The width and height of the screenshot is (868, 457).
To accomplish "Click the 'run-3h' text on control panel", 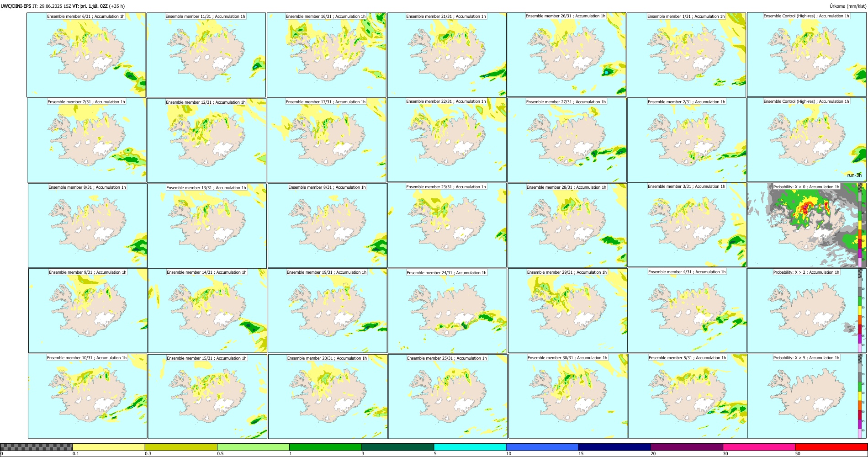I will click(854, 175).
